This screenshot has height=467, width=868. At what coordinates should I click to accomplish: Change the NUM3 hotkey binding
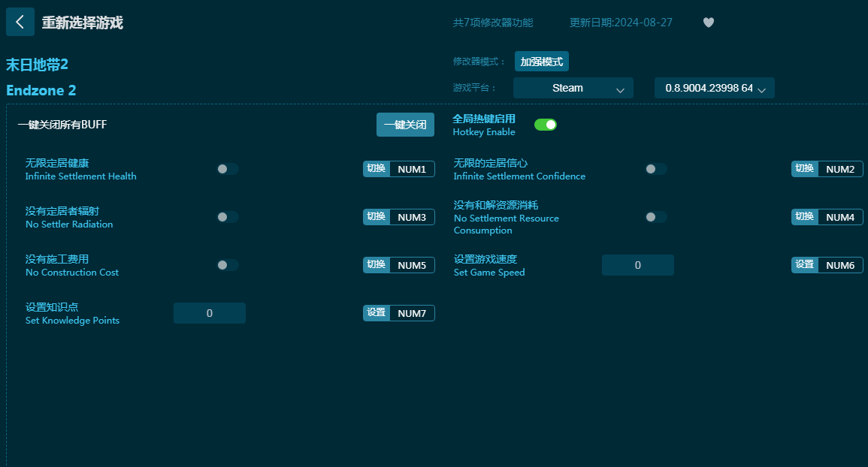(x=411, y=217)
